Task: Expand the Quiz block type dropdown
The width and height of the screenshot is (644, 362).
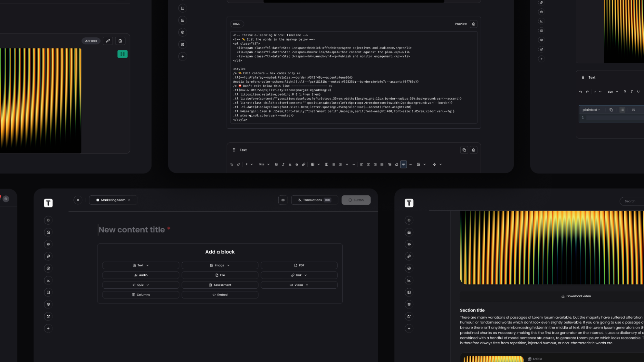Action: point(141,285)
